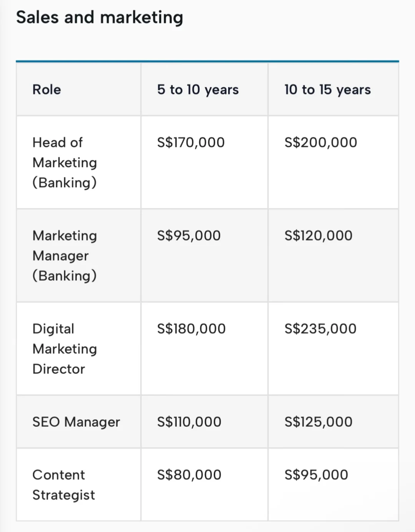Click the S$200,000 salary value
The image size is (415, 532).
point(321,142)
